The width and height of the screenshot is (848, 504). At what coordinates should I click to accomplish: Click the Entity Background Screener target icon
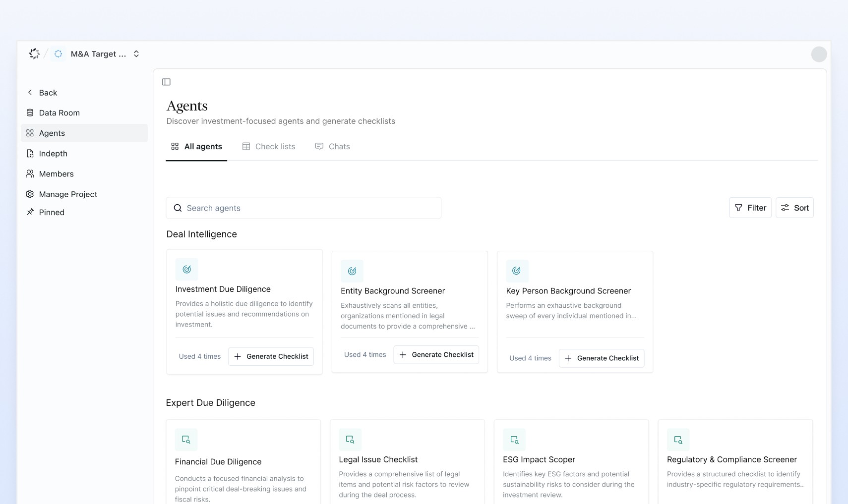(352, 271)
